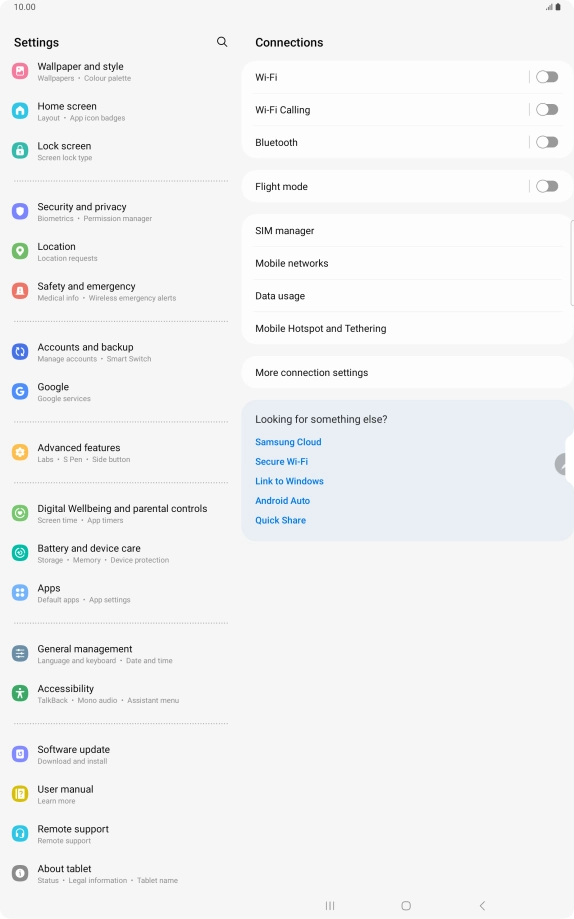Viewport: 574px width, 919px height.
Task: Tap the Location pin icon
Action: tap(20, 251)
